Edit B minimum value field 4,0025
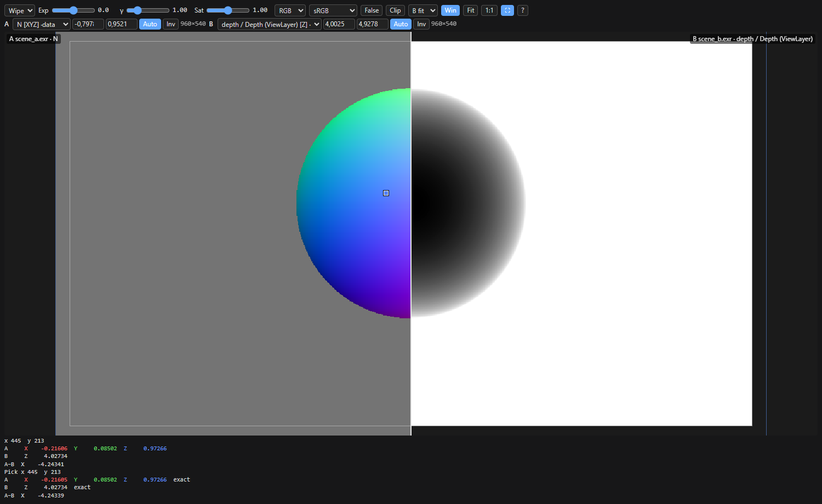Image resolution: width=822 pixels, height=504 pixels. pos(339,24)
